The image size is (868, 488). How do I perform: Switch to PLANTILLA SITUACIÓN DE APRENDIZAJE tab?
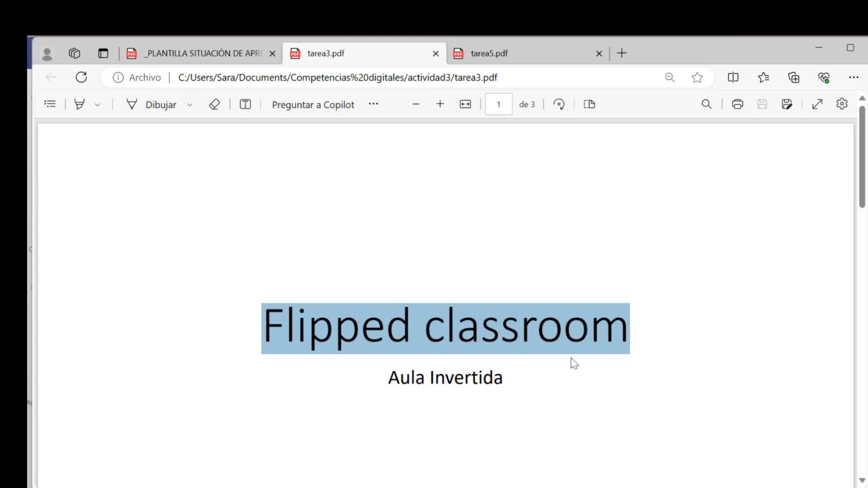coord(203,53)
